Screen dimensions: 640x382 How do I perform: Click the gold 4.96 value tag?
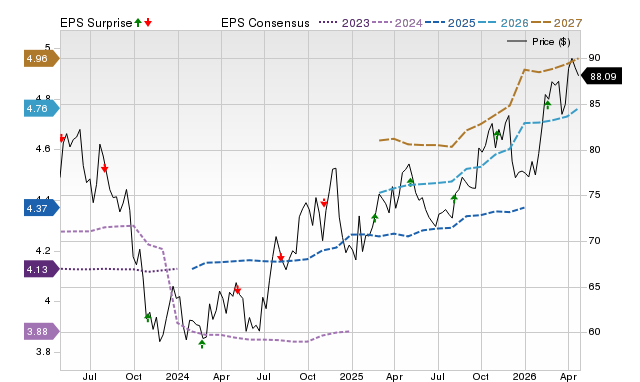point(41,58)
